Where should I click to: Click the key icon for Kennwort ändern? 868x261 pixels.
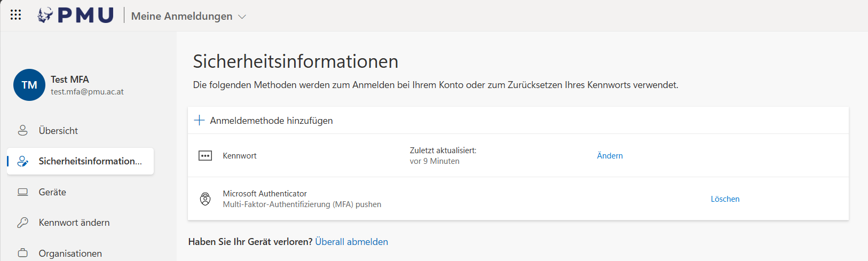click(x=22, y=223)
